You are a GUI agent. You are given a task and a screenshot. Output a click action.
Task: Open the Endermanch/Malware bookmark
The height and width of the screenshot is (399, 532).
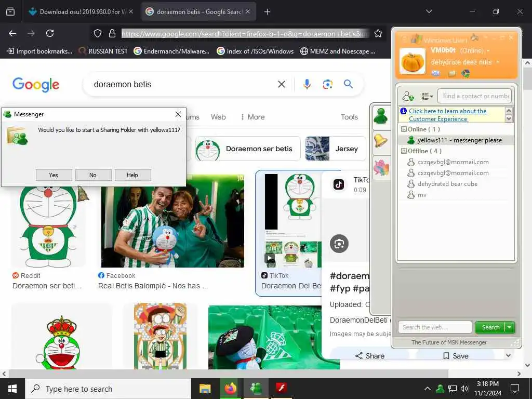171,51
